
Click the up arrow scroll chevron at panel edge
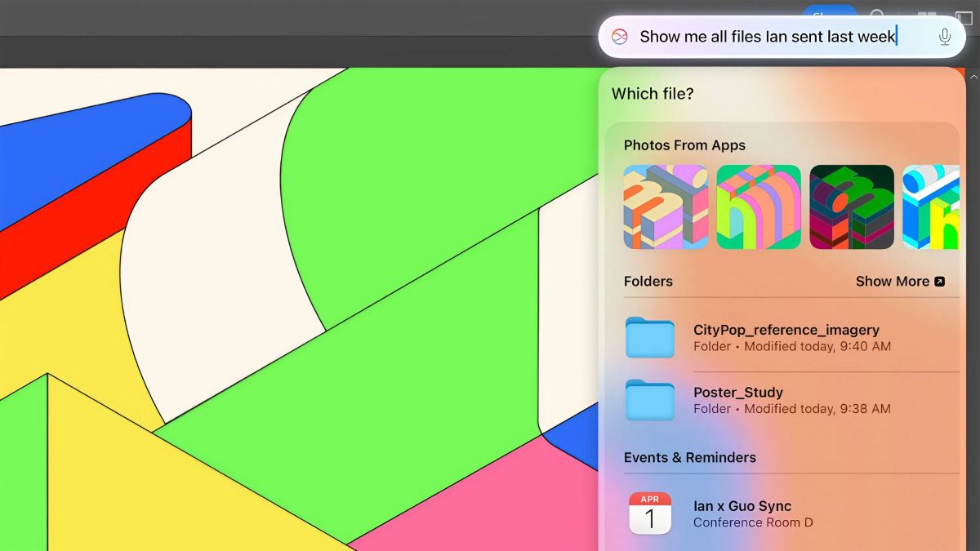tap(973, 76)
